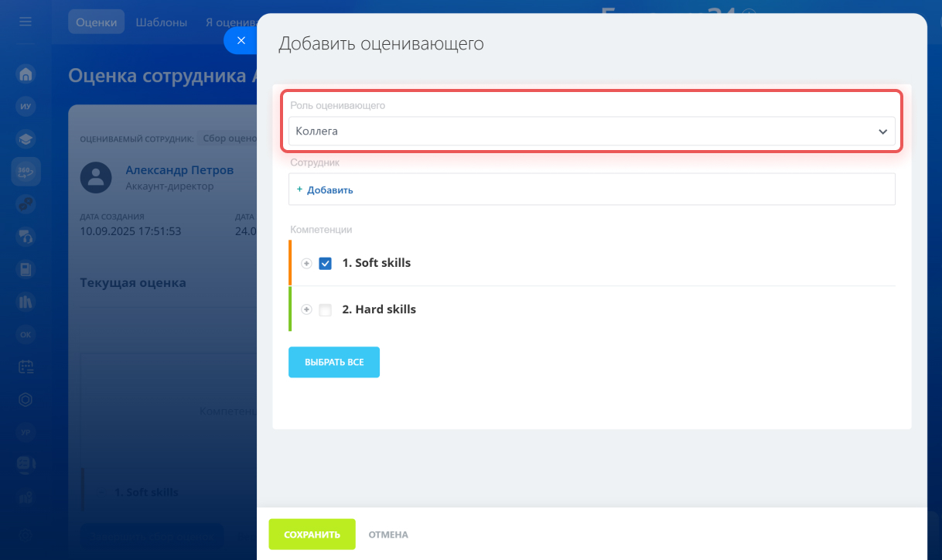942x560 pixels.
Task: Switch to the Шаблоны tab
Action: pyautogui.click(x=161, y=22)
